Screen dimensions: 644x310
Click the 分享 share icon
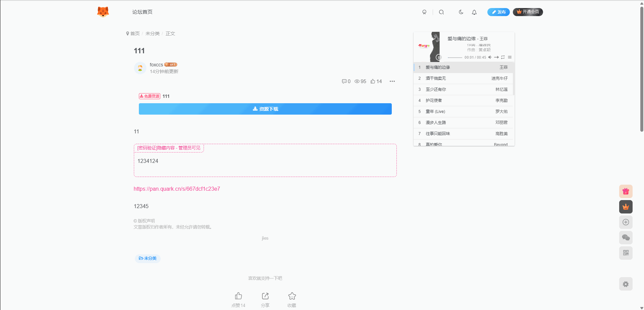click(265, 296)
